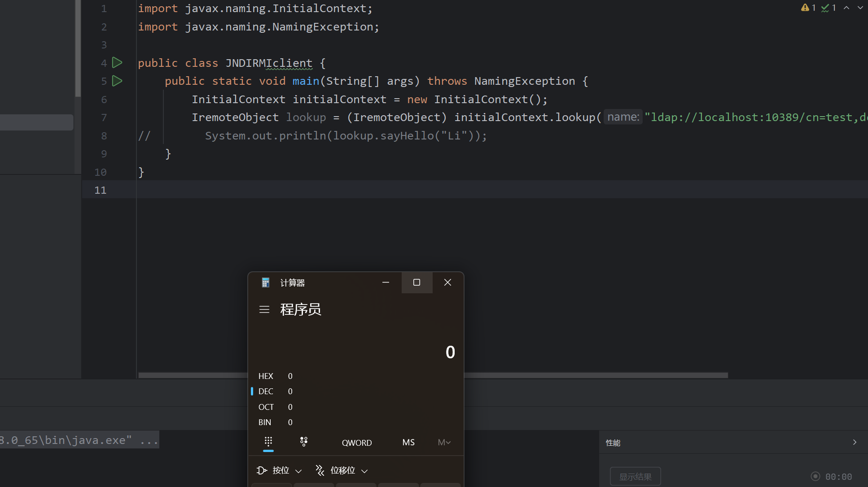Image resolution: width=868 pixels, height=487 pixels.
Task: Click the warning indicator icon in editor corner
Action: (805, 8)
